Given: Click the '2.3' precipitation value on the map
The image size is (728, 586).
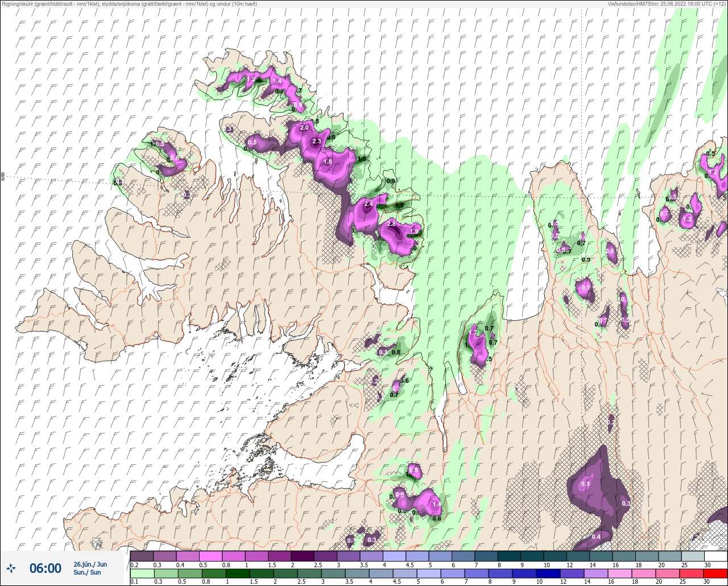Looking at the screenshot, I should [317, 142].
